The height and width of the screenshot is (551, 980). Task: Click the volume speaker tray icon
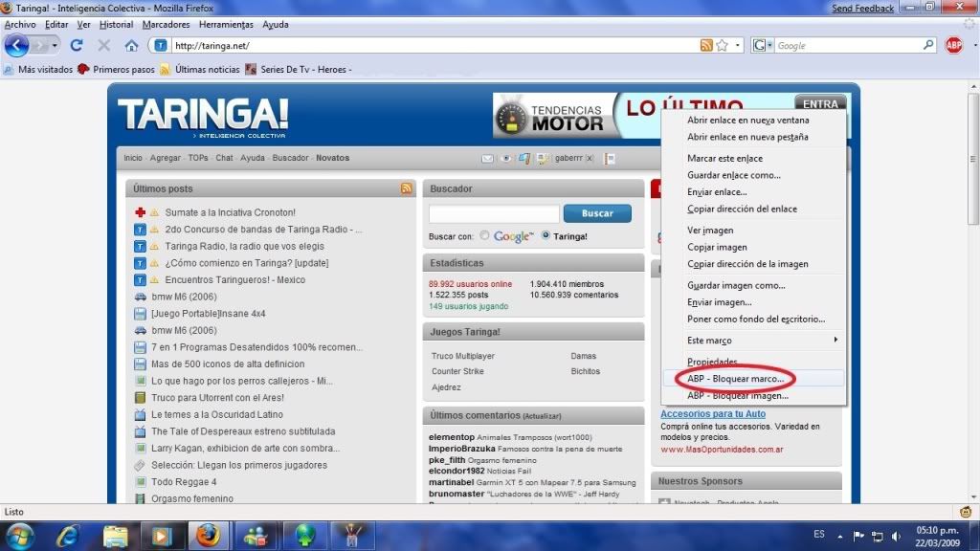(896, 536)
